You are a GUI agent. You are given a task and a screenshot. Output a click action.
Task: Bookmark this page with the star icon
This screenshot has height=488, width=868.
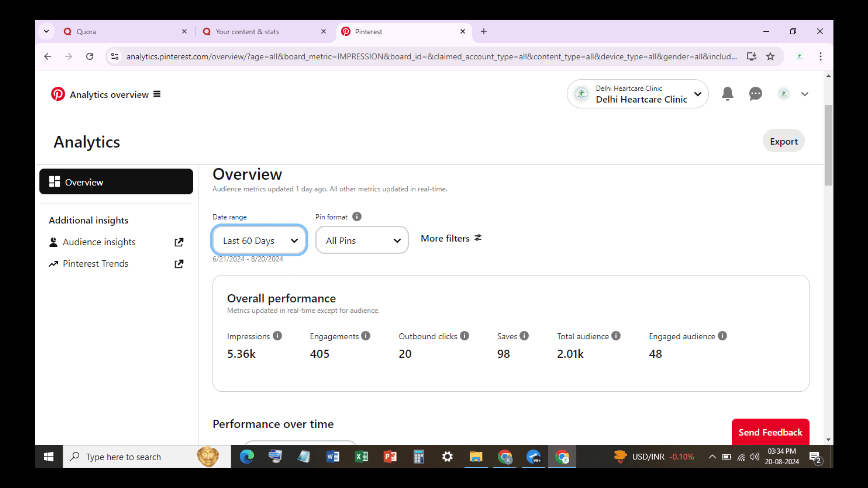coord(770,56)
